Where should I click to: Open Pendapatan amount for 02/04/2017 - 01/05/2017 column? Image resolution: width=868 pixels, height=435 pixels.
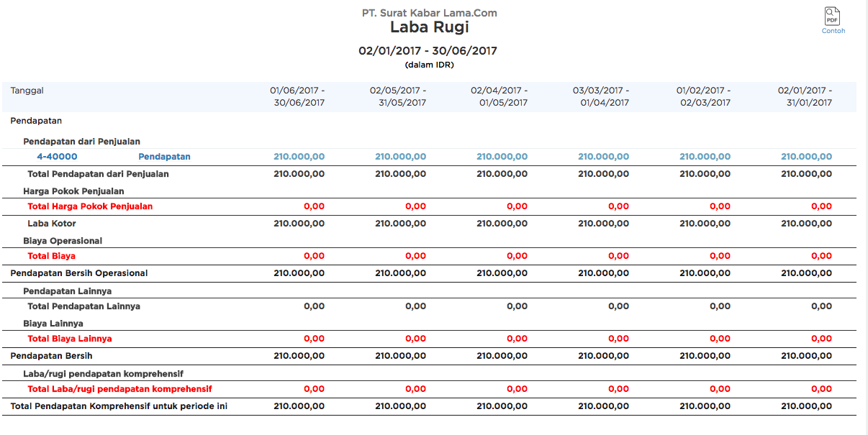(502, 157)
